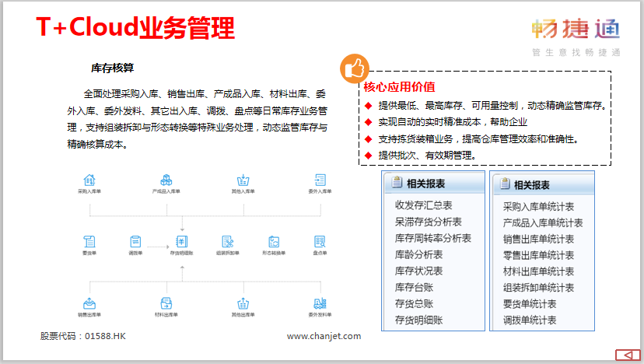
Task: Open the 存货总账 report
Action: (x=414, y=304)
